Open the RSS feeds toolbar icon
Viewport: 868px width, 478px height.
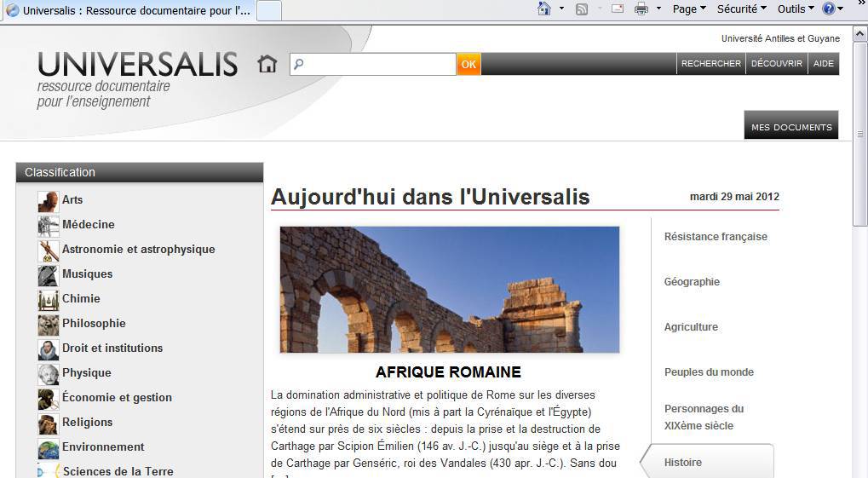(x=582, y=9)
